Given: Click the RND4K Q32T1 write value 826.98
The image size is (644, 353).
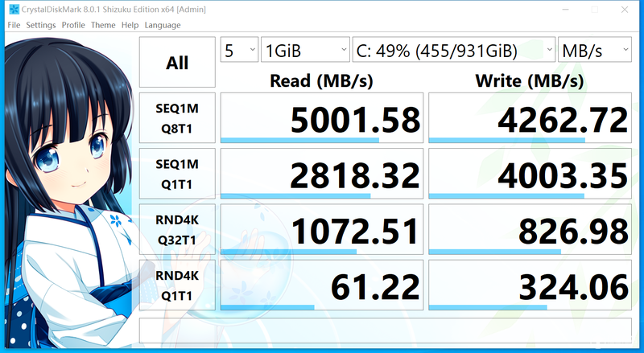Looking at the screenshot, I should [x=530, y=229].
